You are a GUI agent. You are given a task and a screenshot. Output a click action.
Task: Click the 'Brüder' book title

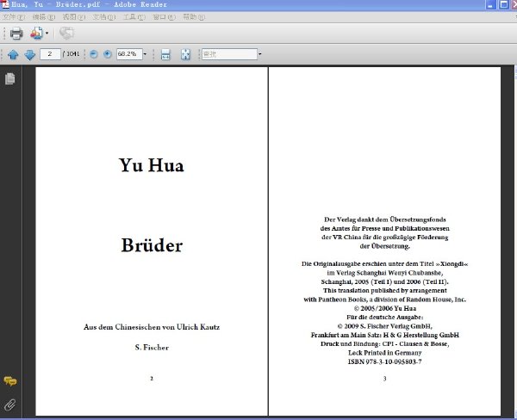coord(152,245)
